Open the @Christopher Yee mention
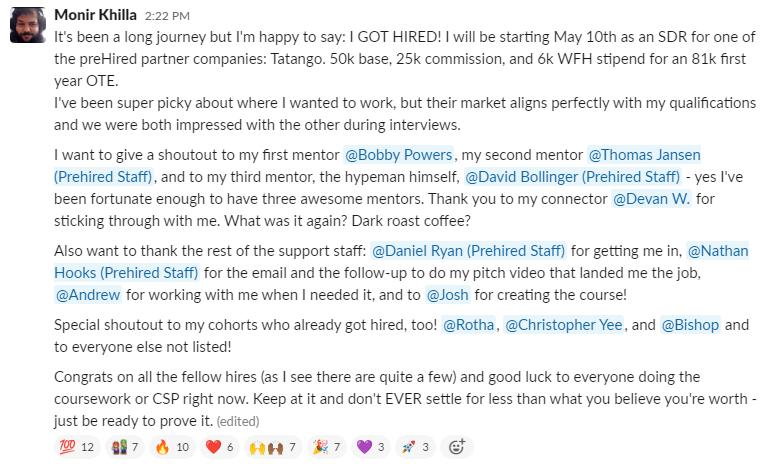 (564, 325)
